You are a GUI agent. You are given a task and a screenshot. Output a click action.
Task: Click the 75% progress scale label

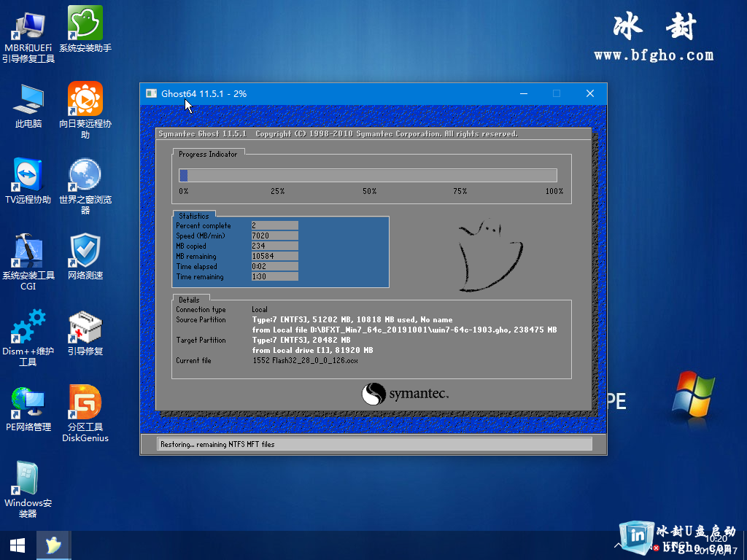tap(460, 192)
